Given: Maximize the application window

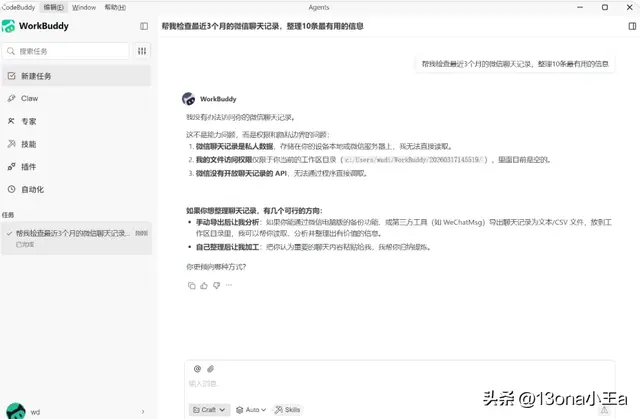Looking at the screenshot, I should coord(605,7).
